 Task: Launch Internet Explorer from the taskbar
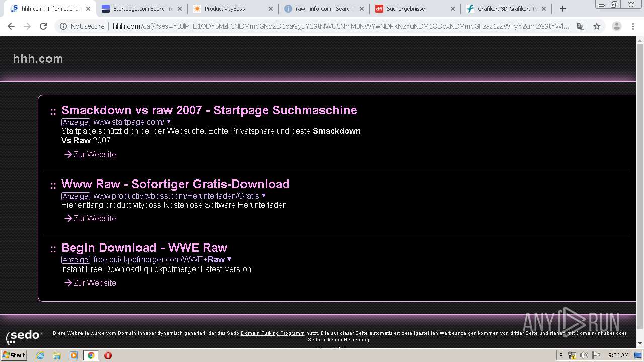click(40, 355)
